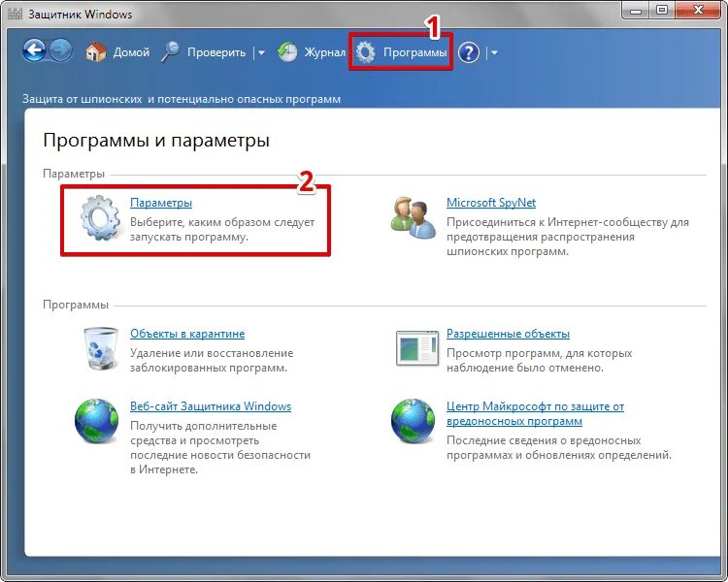Screen dimensions: 728x582
Task: Open the Программы toolbar label
Action: pos(414,52)
